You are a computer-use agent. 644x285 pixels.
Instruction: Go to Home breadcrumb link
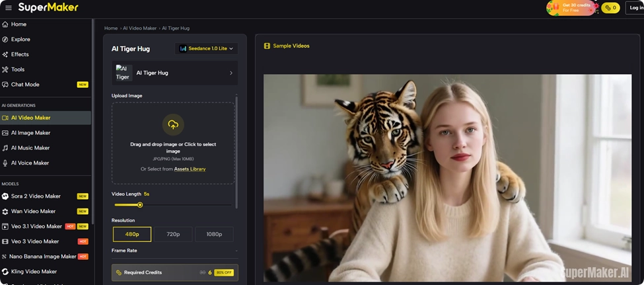[111, 28]
